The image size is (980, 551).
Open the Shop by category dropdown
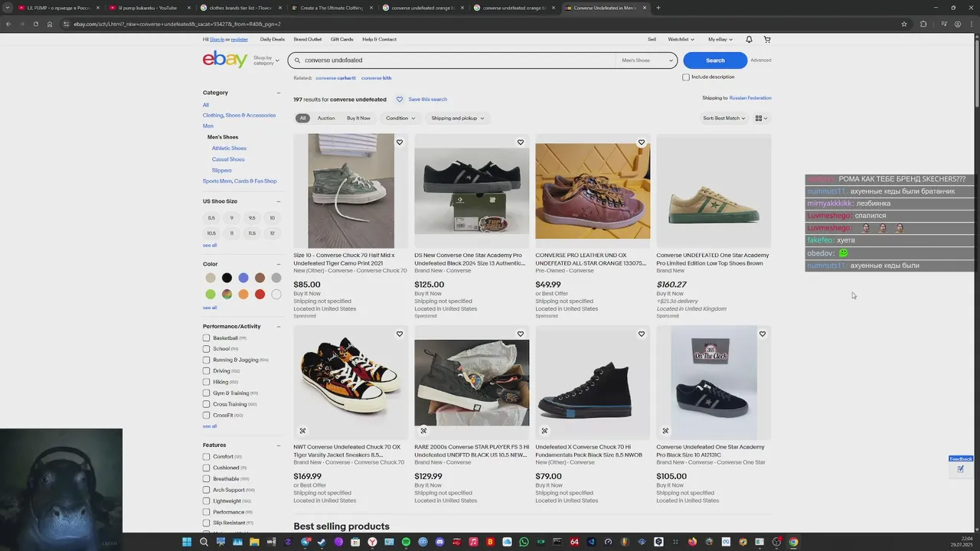pos(266,60)
